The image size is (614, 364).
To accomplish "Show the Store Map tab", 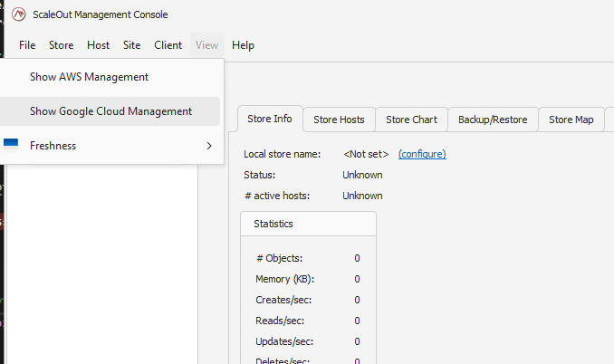I will coord(571,120).
